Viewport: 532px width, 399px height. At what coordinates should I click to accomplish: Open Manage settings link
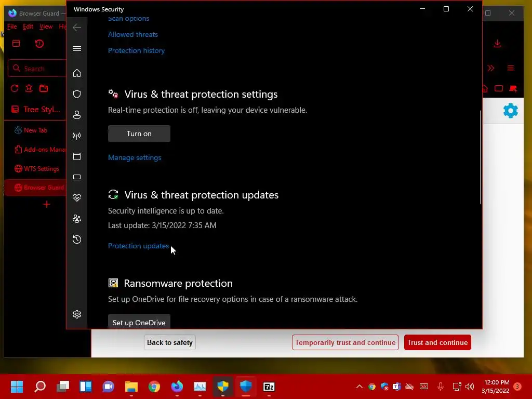point(135,157)
